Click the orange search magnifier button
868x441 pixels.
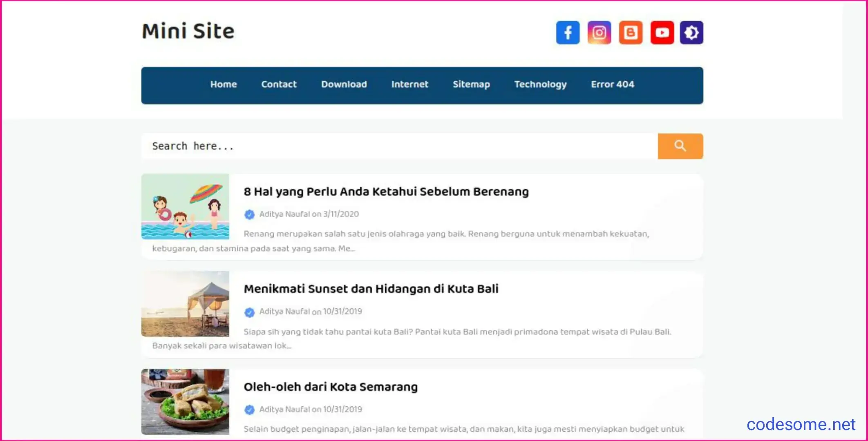pos(680,146)
